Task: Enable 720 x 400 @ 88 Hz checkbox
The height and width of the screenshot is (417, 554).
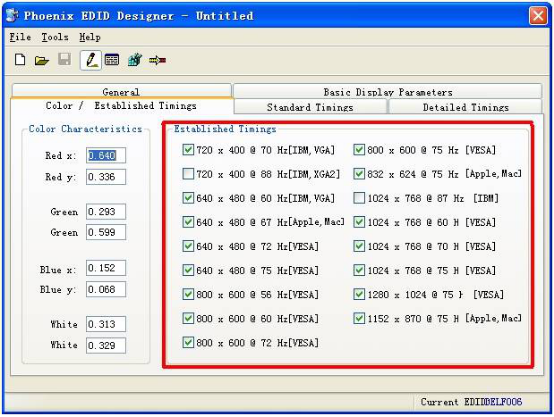Action: [188, 174]
